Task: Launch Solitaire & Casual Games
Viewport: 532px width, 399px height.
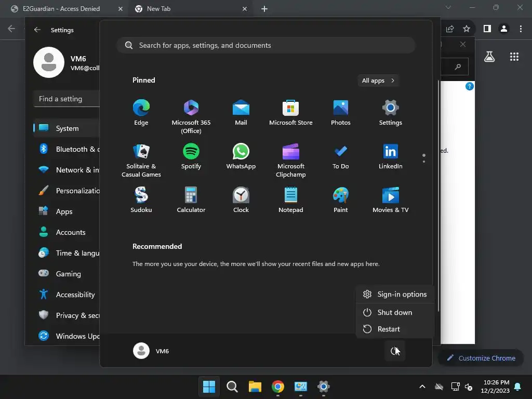Action: pyautogui.click(x=141, y=161)
